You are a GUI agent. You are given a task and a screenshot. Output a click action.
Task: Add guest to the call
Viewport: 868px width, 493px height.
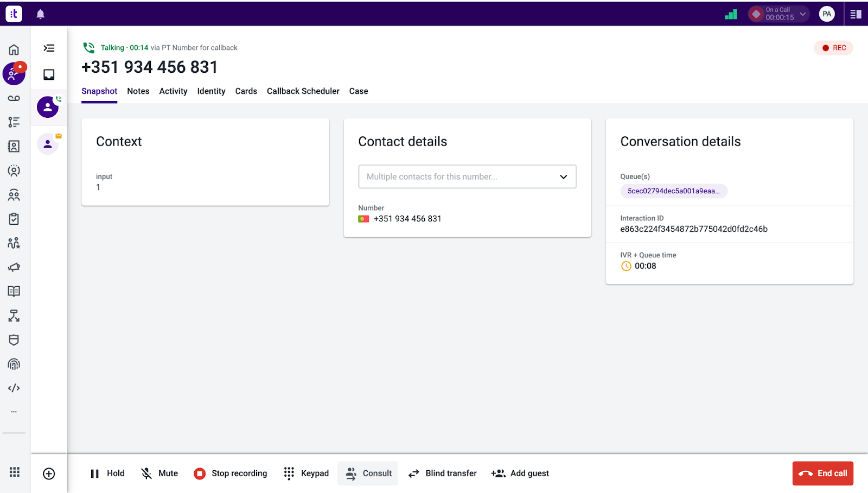[x=520, y=473]
